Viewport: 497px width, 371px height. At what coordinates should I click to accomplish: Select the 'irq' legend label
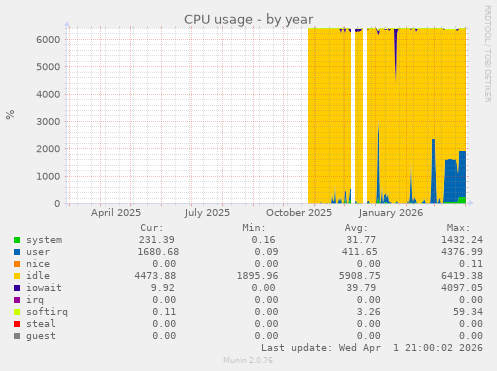click(x=35, y=300)
